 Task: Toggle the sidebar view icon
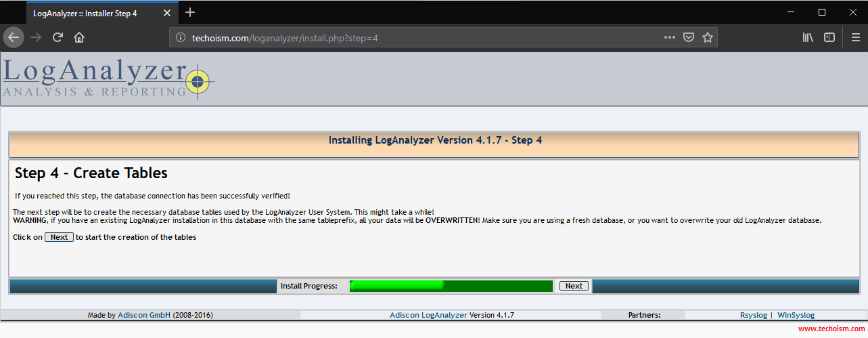coord(829,37)
